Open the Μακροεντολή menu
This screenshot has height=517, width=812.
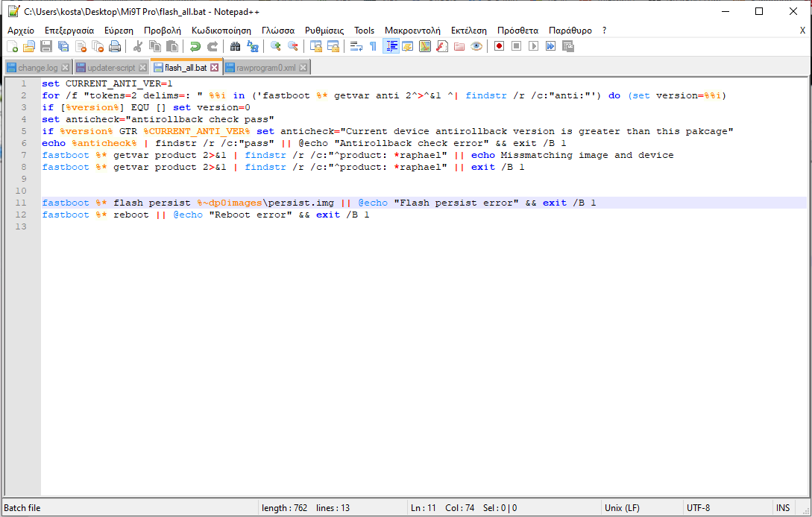[x=412, y=31]
